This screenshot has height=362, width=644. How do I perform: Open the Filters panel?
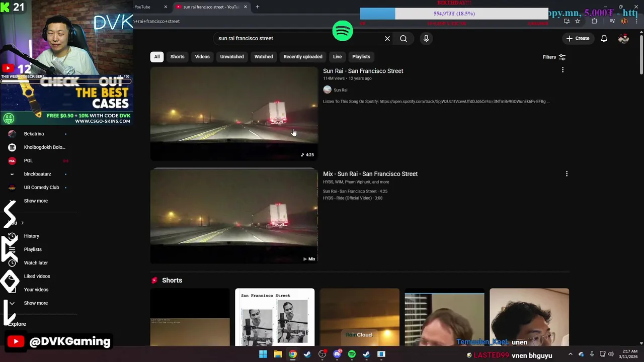click(x=554, y=57)
